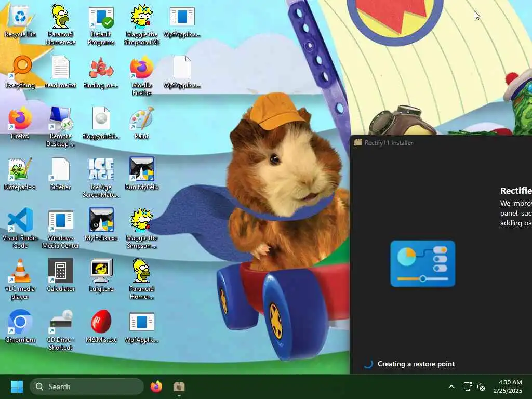Select the M&M's.exe icon
This screenshot has width=532, height=399.
click(x=101, y=326)
